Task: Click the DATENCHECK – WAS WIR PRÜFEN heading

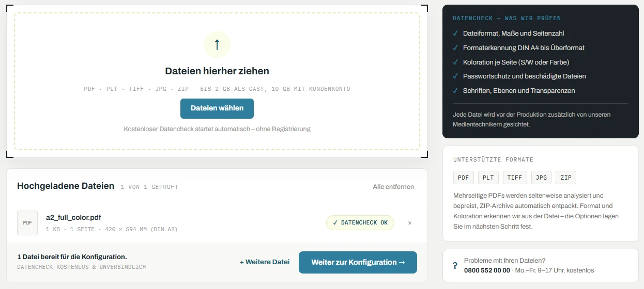Action: click(x=507, y=18)
